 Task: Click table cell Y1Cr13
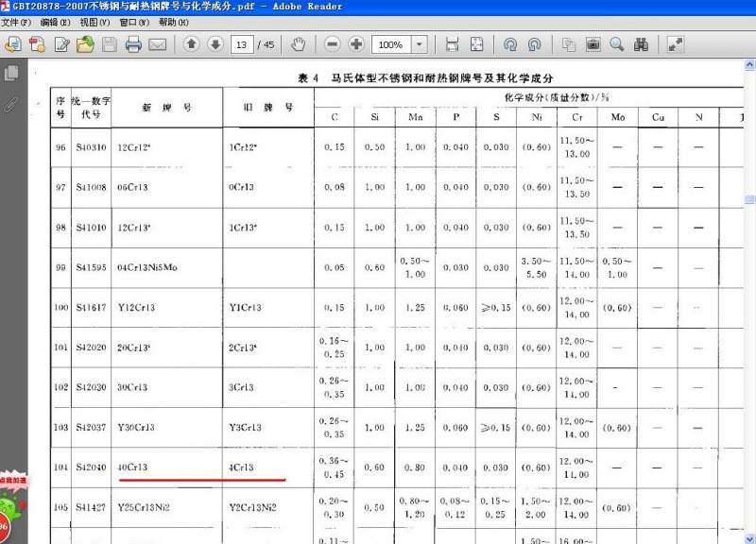245,307
